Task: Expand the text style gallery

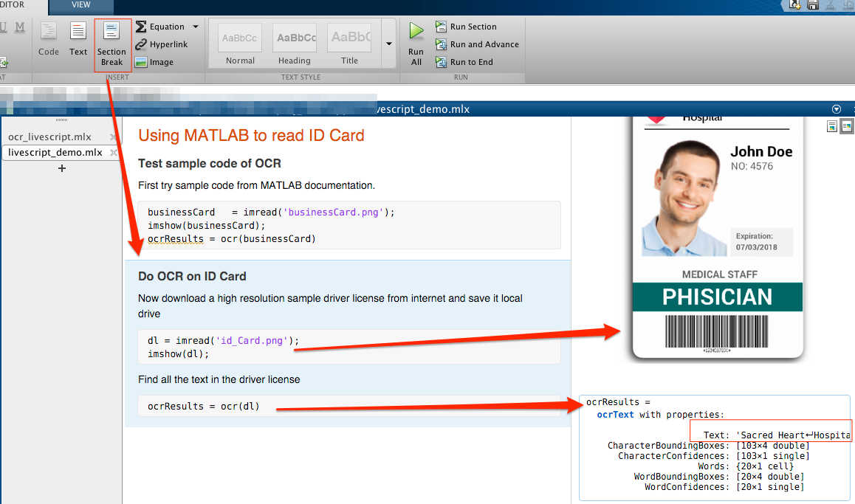Action: (388, 43)
